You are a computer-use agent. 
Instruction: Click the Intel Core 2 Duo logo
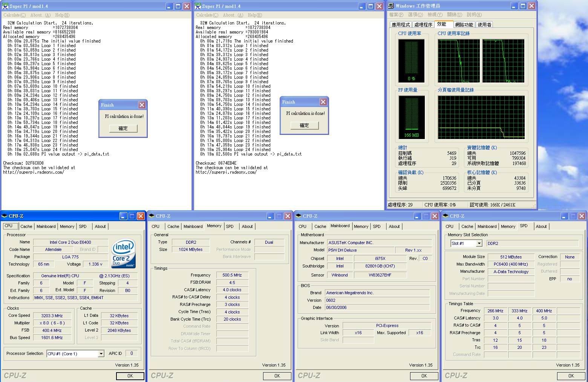coord(123,254)
